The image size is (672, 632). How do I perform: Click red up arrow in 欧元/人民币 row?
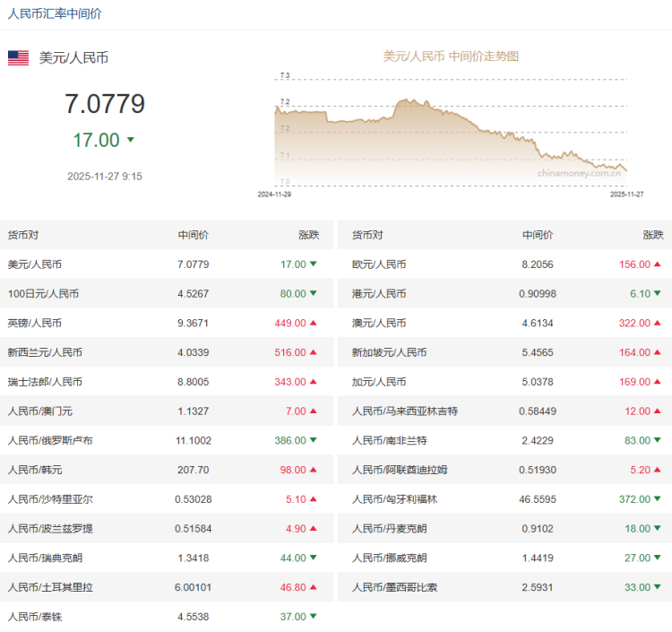(x=657, y=264)
